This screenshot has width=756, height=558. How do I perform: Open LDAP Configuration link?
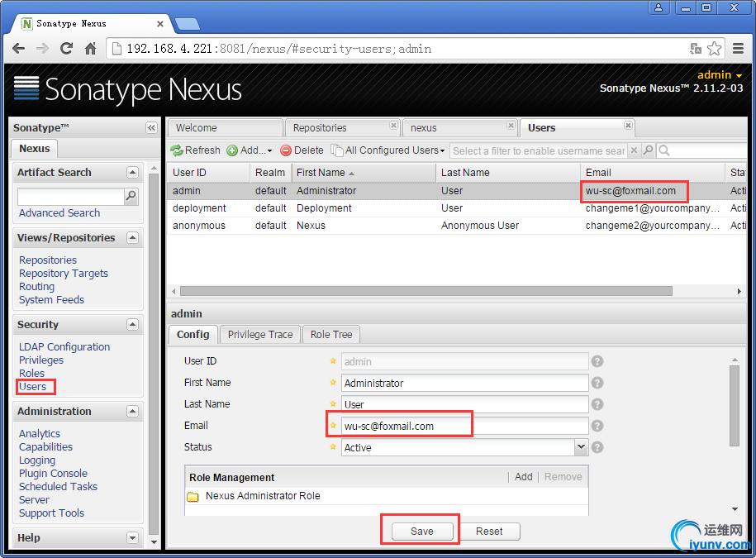[x=64, y=346]
